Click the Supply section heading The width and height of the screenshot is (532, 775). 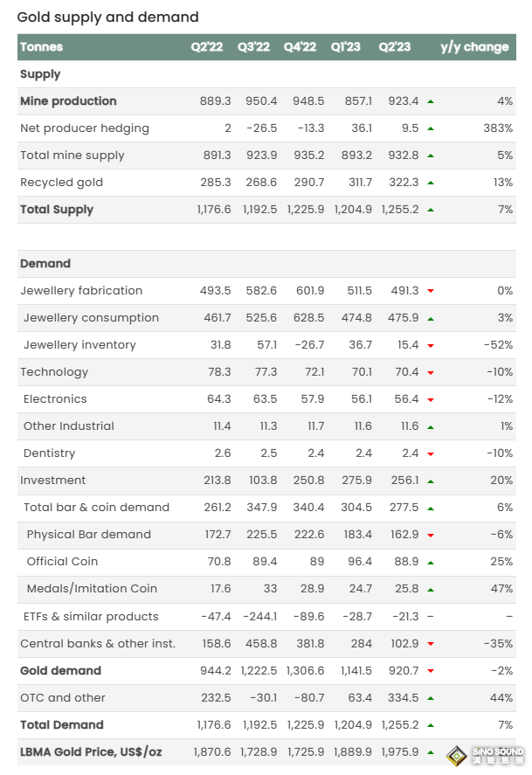(40, 74)
